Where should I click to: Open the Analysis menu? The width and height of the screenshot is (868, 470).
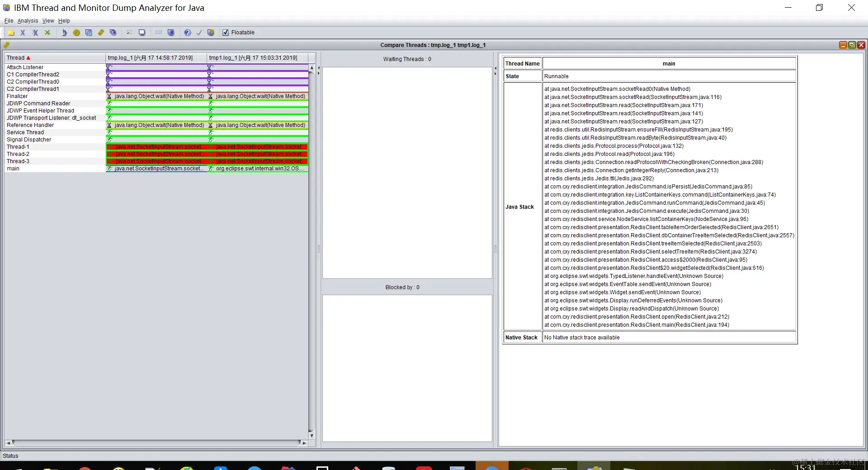[x=28, y=21]
